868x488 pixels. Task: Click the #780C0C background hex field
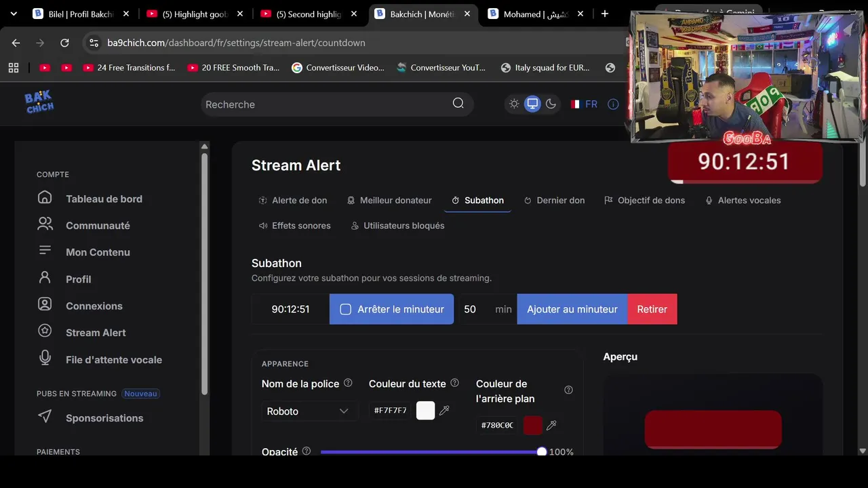pos(498,425)
